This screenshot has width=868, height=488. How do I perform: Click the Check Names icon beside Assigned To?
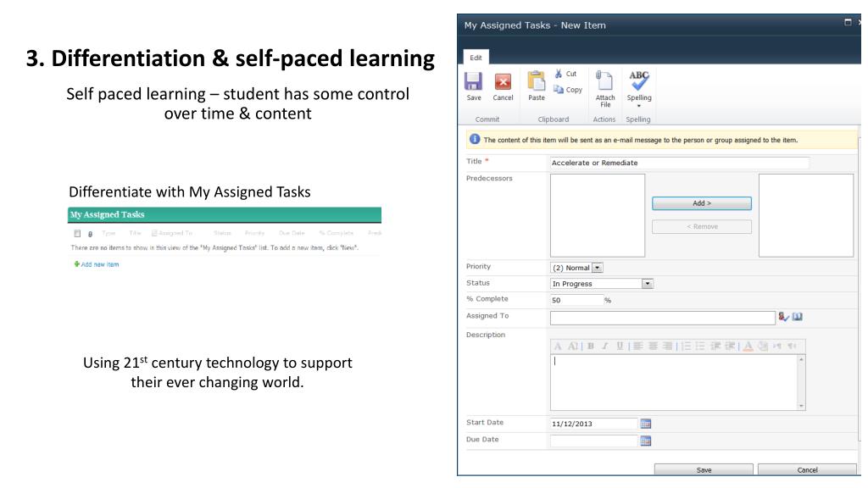point(783,317)
